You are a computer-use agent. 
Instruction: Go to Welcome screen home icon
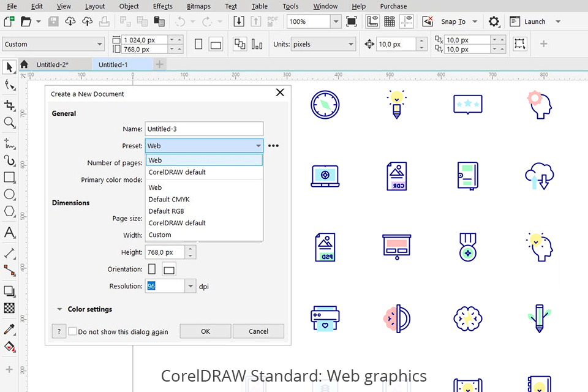[x=24, y=64]
